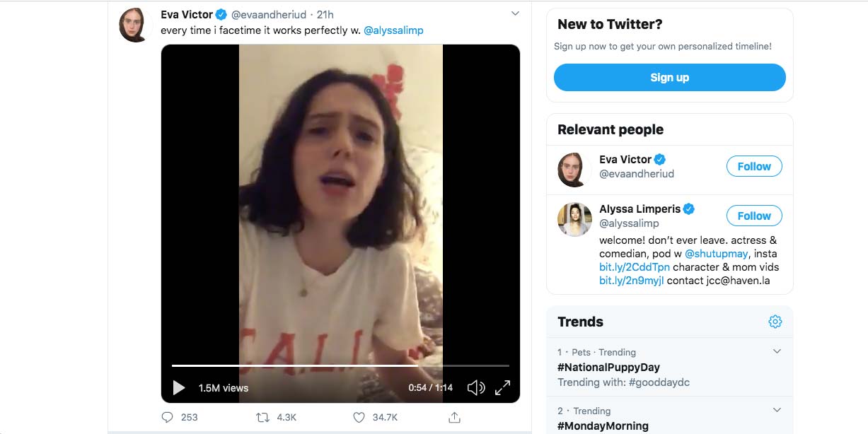Sign up for Twitter
This screenshot has width=868, height=434.
pos(669,78)
